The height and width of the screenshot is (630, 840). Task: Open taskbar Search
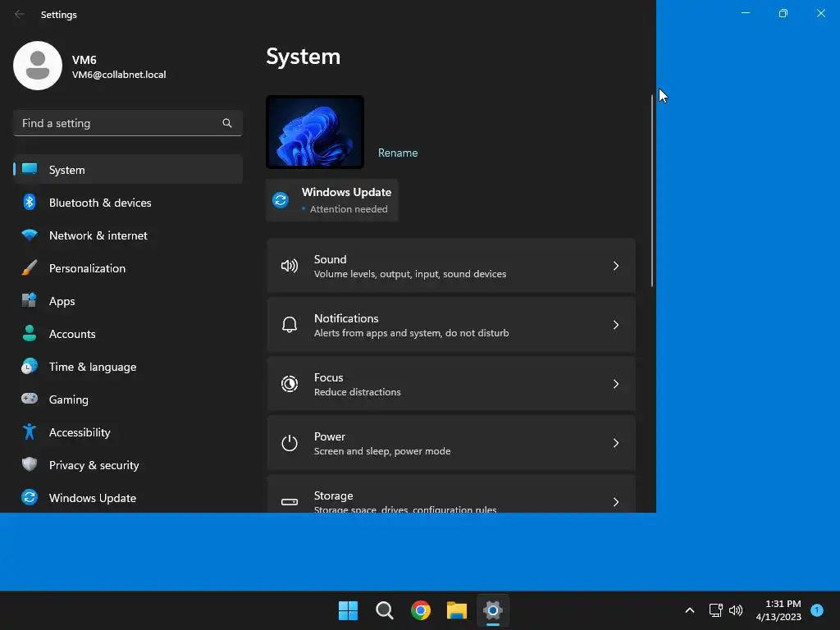tap(384, 610)
